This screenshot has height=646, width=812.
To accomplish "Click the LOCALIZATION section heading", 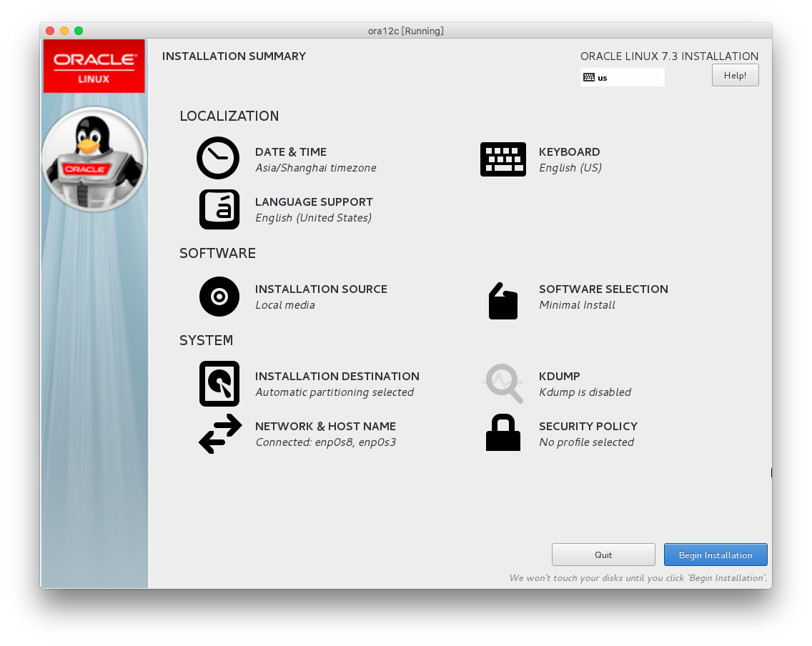I will (229, 116).
